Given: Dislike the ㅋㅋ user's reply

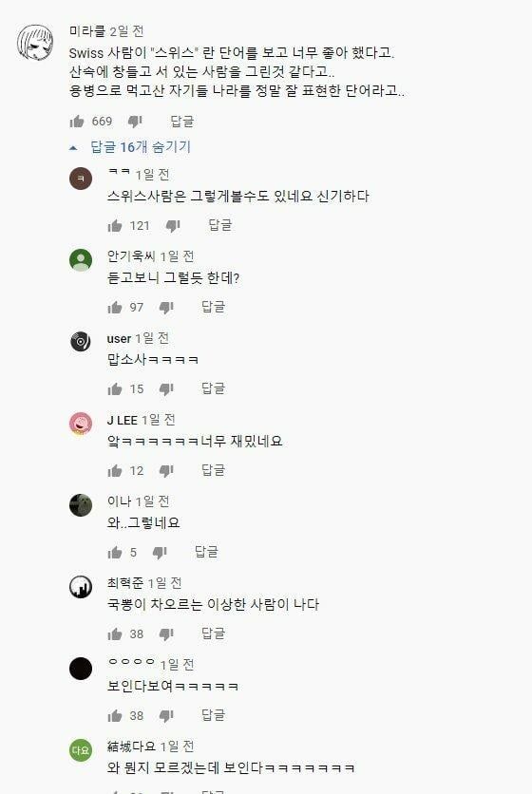Looking at the screenshot, I should coord(173,226).
